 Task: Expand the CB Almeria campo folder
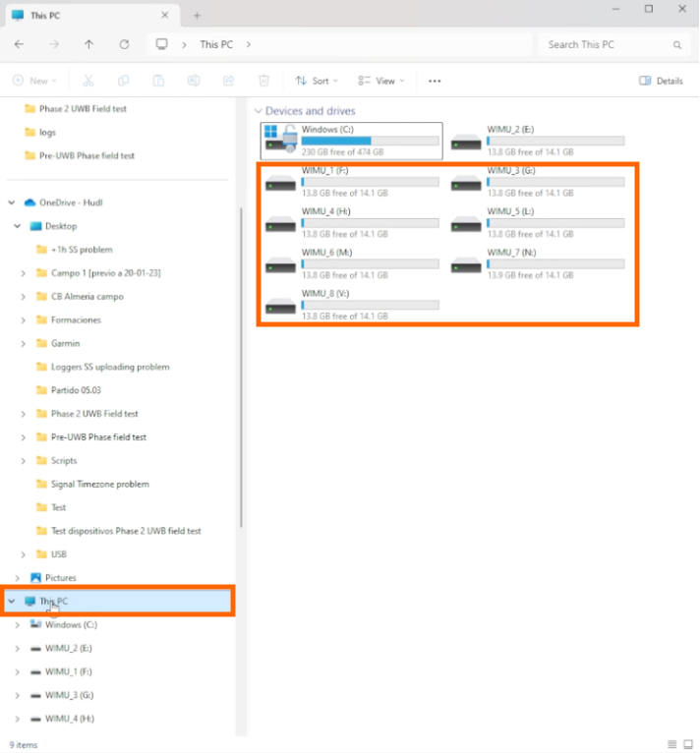(x=23, y=297)
